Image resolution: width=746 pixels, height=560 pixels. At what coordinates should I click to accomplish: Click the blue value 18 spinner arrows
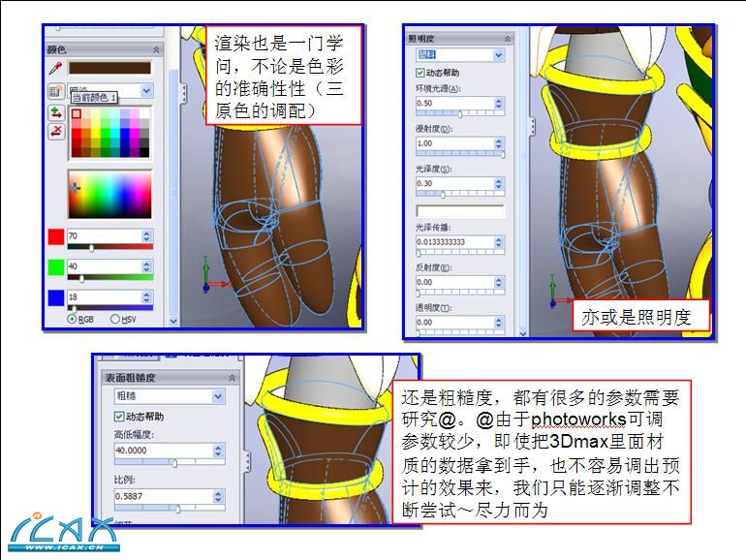click(x=146, y=296)
